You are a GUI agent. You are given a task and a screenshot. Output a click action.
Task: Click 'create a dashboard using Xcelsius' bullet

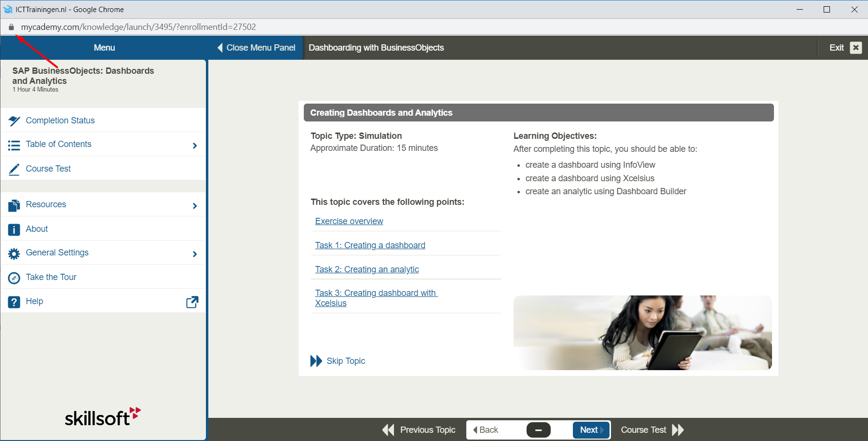pos(590,178)
